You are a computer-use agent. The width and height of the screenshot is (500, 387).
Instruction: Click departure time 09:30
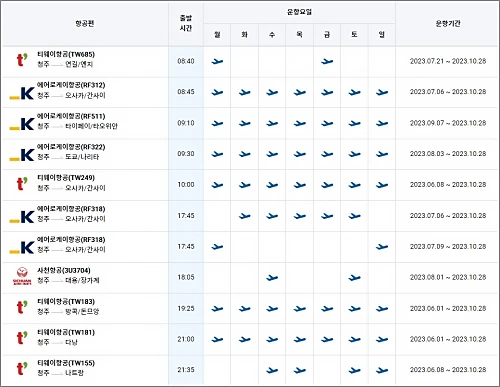click(186, 154)
